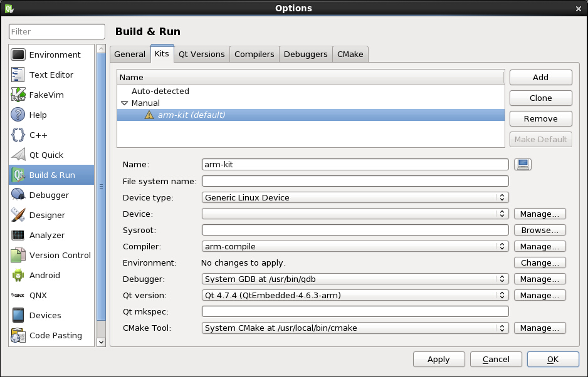Switch to the Debuggers tab
Screen dimensions: 588x379
tap(305, 55)
